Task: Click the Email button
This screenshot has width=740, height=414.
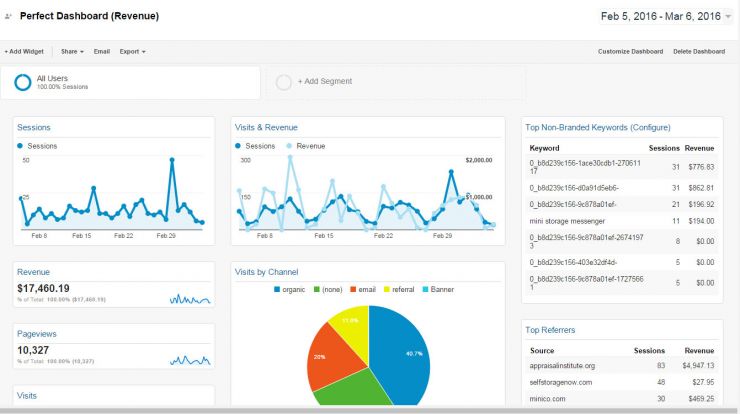Action: pos(101,51)
